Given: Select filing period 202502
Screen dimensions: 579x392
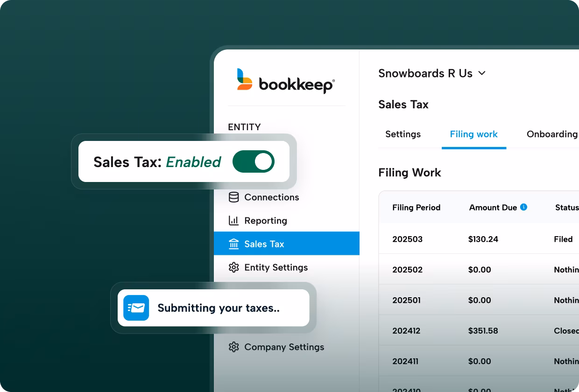Looking at the screenshot, I should pos(408,270).
